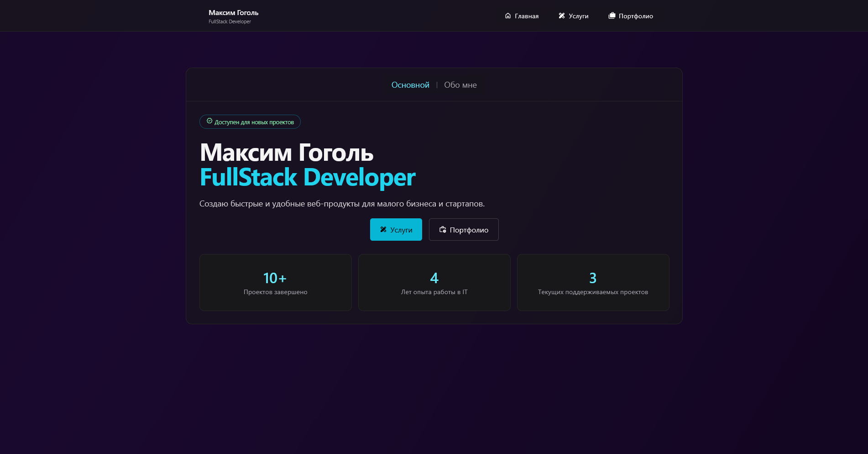868x454 pixels.
Task: Click the briefcase icon beside Портфолио in navbar
Action: 612,16
